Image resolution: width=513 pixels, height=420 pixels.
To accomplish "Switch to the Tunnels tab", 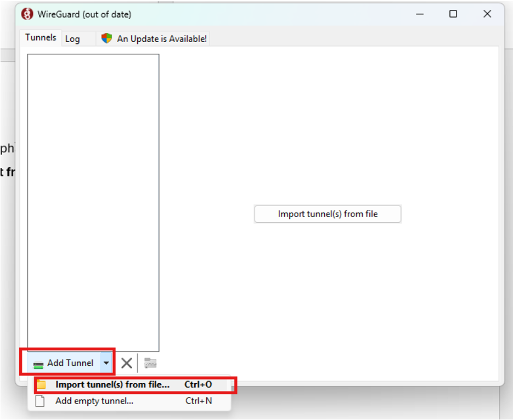I will click(41, 38).
